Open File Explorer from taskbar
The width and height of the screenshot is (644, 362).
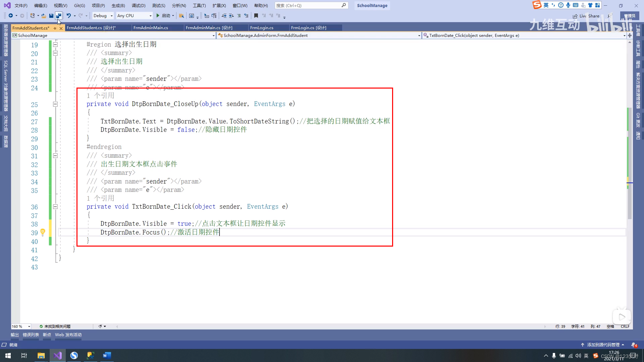coord(41,355)
